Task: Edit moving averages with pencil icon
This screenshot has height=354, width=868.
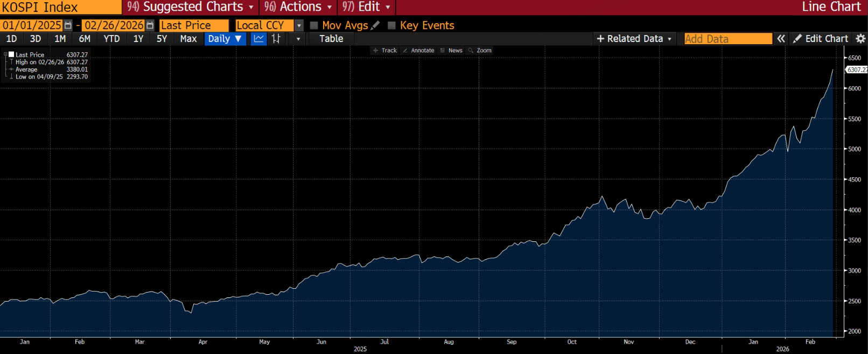Action: click(x=375, y=25)
